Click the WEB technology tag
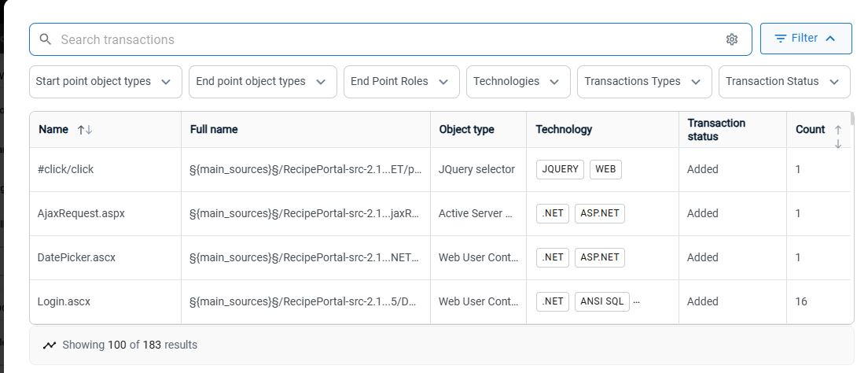This screenshot has width=868, height=373. [605, 169]
